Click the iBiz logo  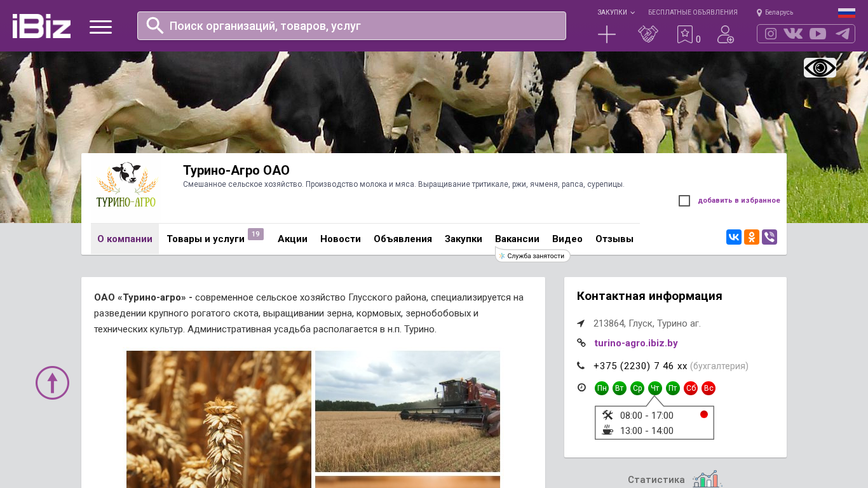41,26
